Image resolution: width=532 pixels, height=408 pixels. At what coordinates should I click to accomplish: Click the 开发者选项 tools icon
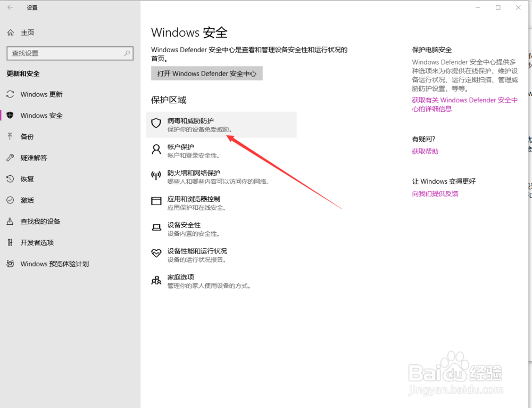click(10, 242)
